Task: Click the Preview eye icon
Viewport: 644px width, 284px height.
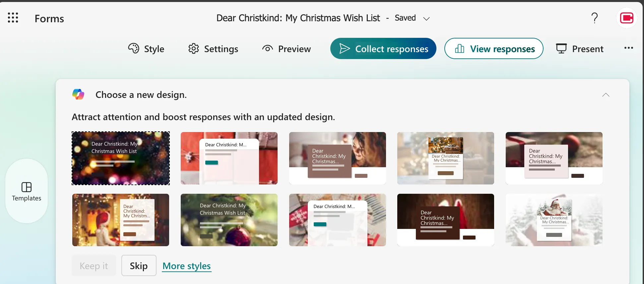Action: (x=267, y=48)
